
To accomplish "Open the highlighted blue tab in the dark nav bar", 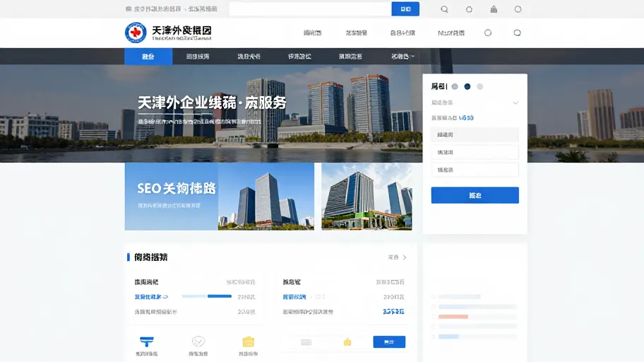I will coord(148,57).
